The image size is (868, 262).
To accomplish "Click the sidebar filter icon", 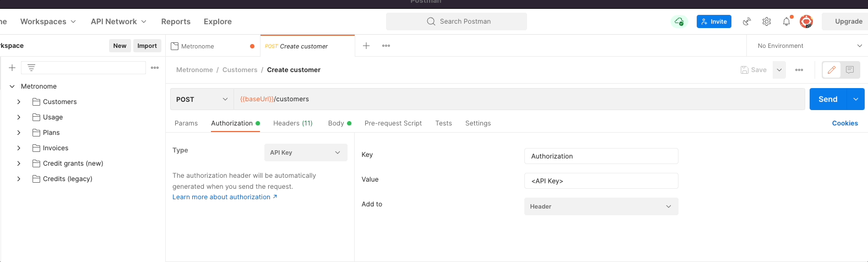I will tap(31, 68).
